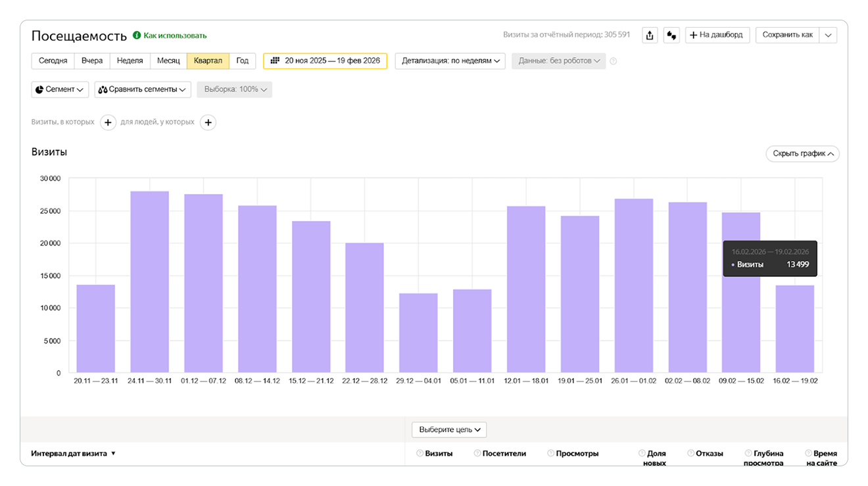Hide the chart with 'Скрыть график'
Screen dimensions: 868x486
coord(802,154)
